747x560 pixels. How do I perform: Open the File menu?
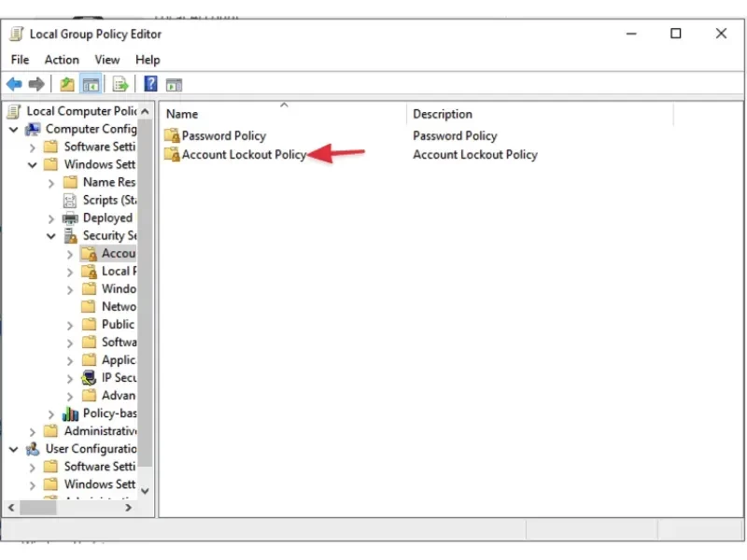pyautogui.click(x=20, y=60)
